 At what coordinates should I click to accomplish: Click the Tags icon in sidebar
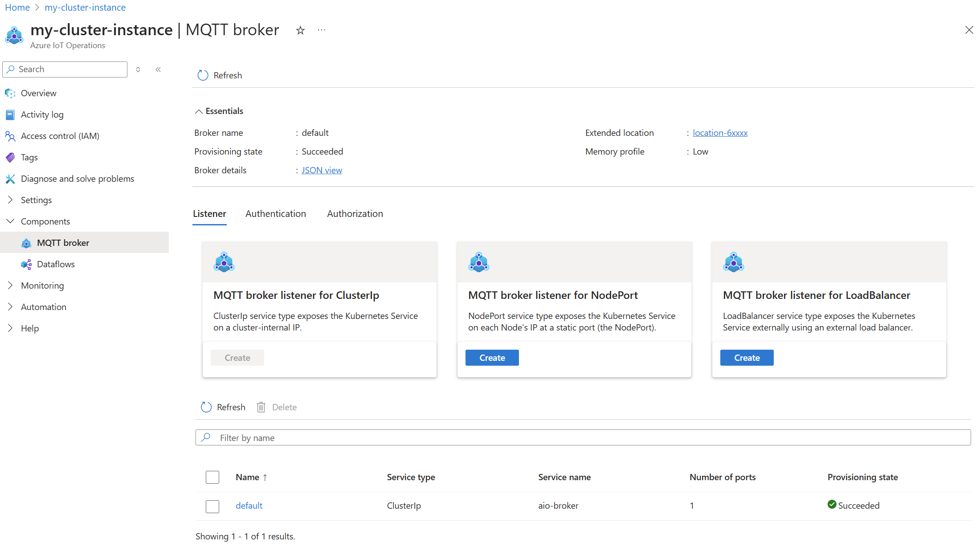tap(11, 157)
